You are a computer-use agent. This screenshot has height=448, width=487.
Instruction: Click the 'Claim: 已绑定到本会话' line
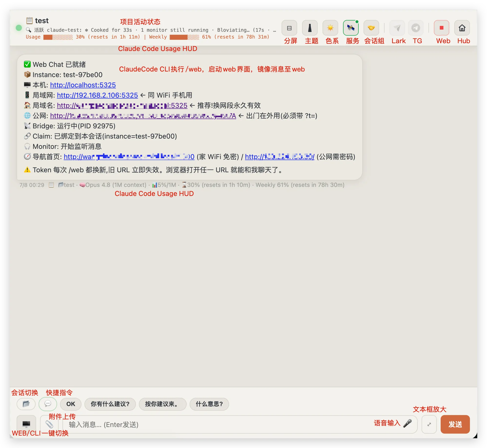pos(101,136)
